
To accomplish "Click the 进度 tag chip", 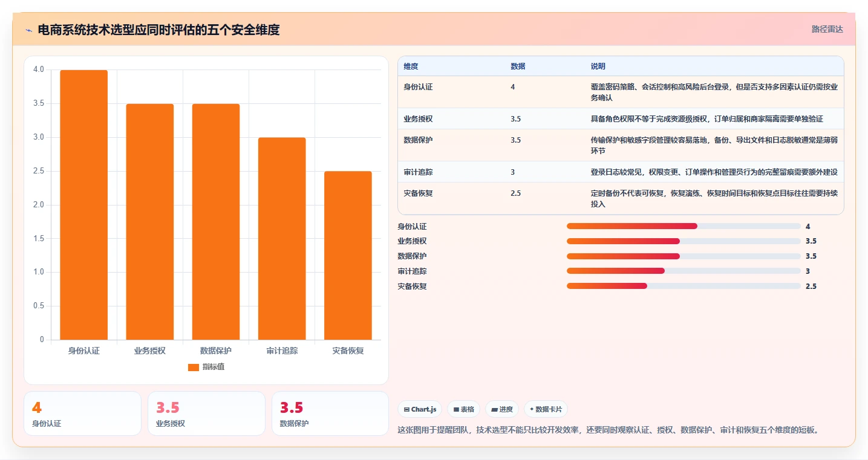I will coord(502,409).
